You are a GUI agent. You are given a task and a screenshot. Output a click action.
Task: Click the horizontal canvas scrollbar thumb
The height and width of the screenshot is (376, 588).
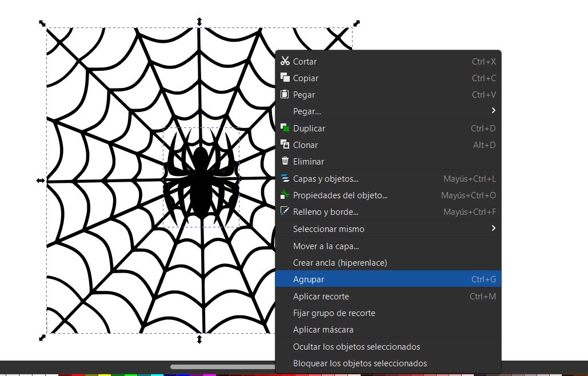click(223, 367)
